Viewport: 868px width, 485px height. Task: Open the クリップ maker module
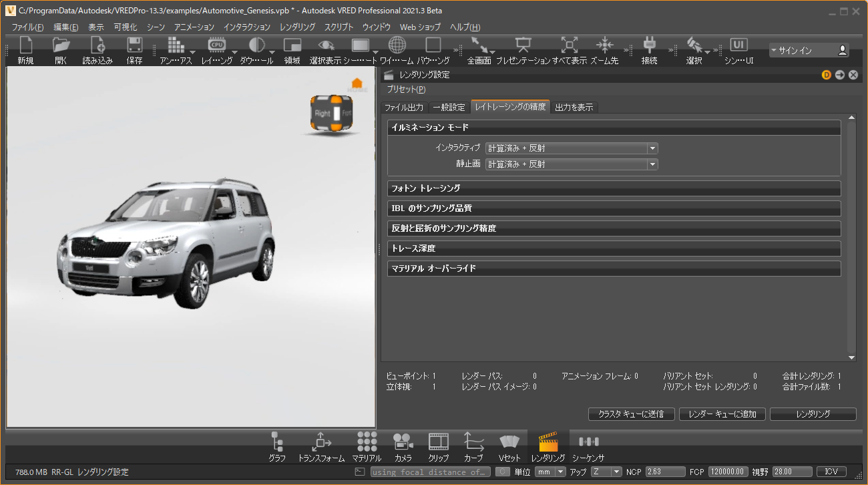pos(439,447)
